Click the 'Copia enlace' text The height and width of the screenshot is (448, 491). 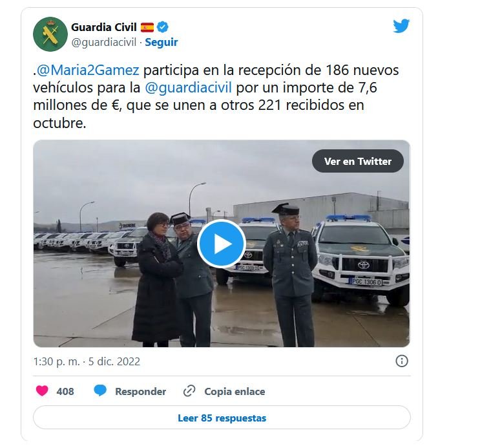click(x=235, y=391)
